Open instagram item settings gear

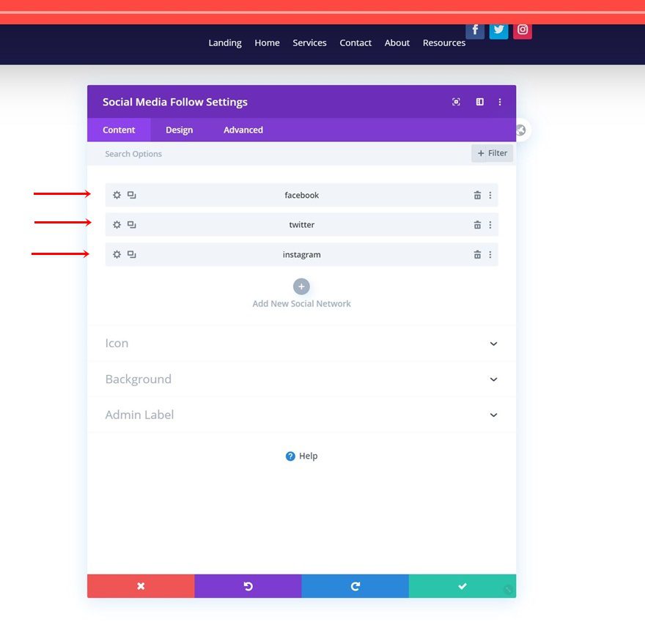117,254
